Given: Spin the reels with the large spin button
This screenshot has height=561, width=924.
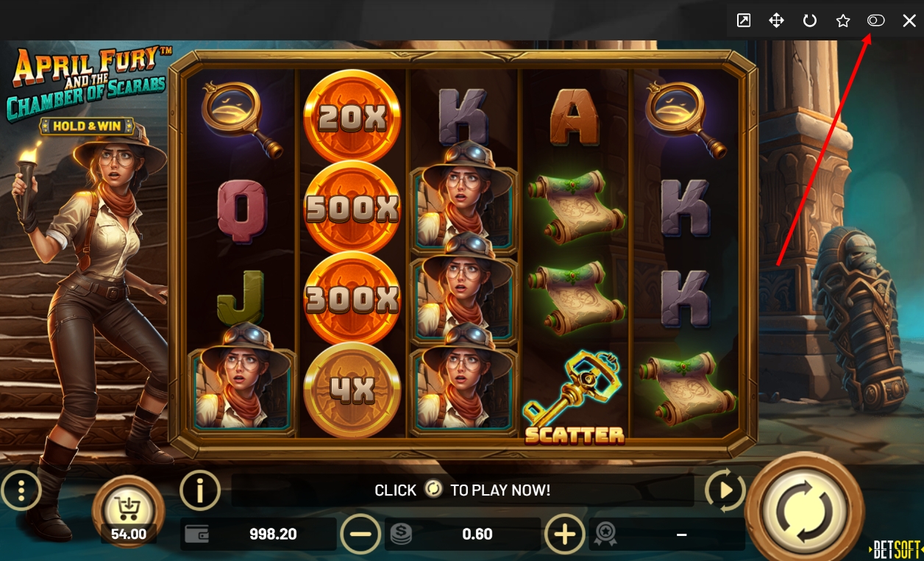Looking at the screenshot, I should [x=804, y=508].
